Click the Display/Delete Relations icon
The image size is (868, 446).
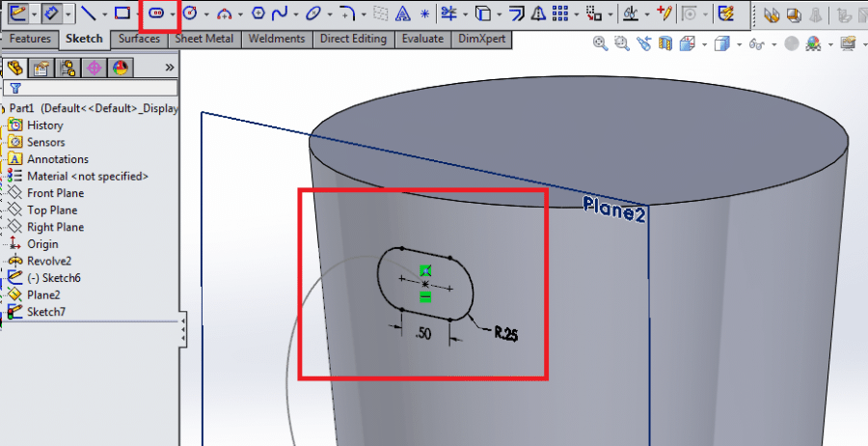631,13
